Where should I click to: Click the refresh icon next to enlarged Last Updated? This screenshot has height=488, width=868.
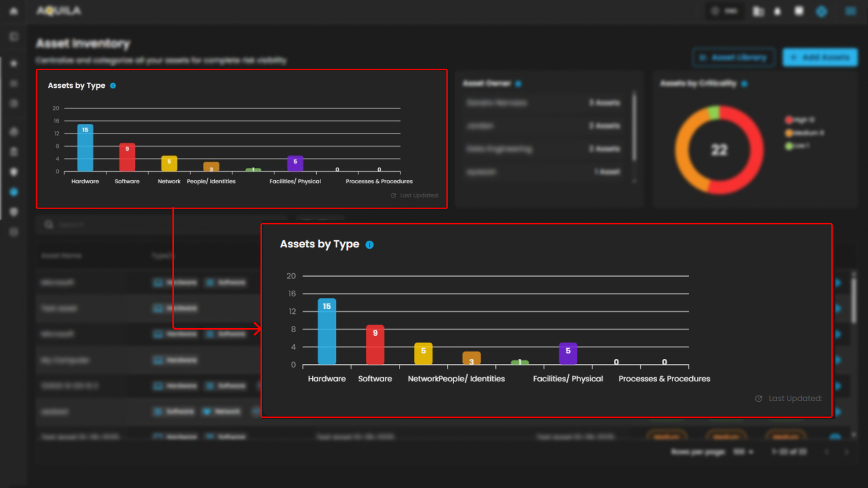click(758, 399)
